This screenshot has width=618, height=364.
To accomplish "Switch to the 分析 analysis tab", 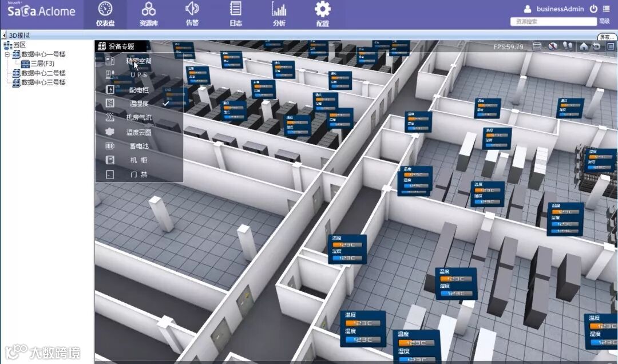I will [279, 14].
